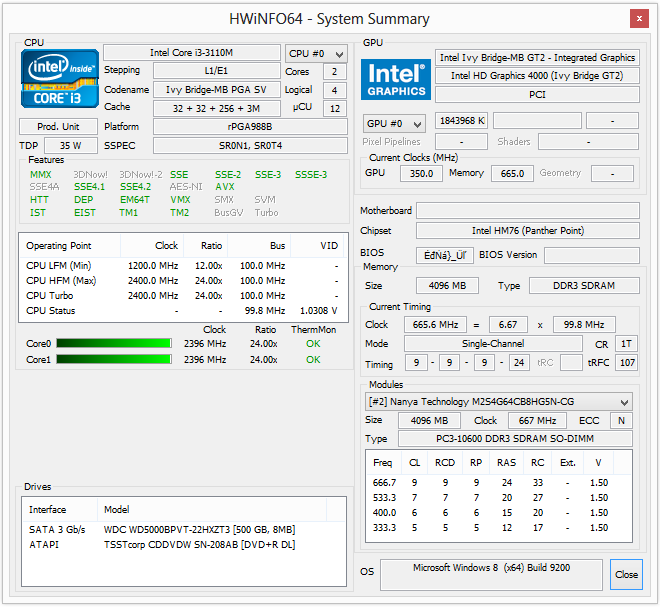Click the 665.6 MHz memory clock field

click(x=435, y=325)
